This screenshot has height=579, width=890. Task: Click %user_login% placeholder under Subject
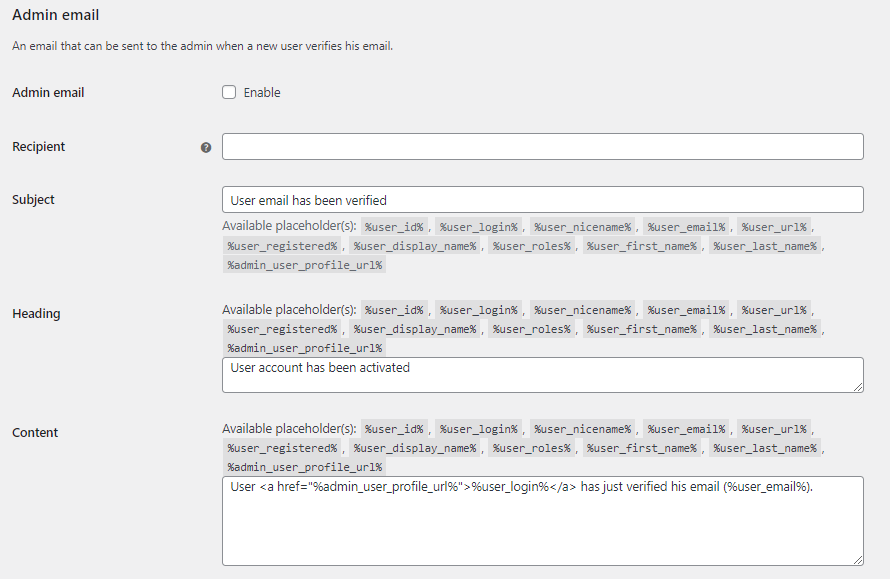478,227
